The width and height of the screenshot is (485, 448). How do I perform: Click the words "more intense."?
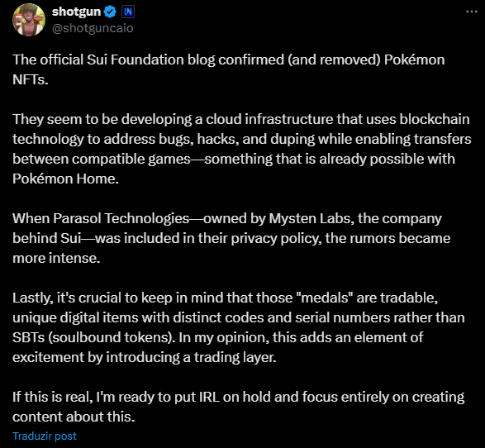tap(56, 258)
